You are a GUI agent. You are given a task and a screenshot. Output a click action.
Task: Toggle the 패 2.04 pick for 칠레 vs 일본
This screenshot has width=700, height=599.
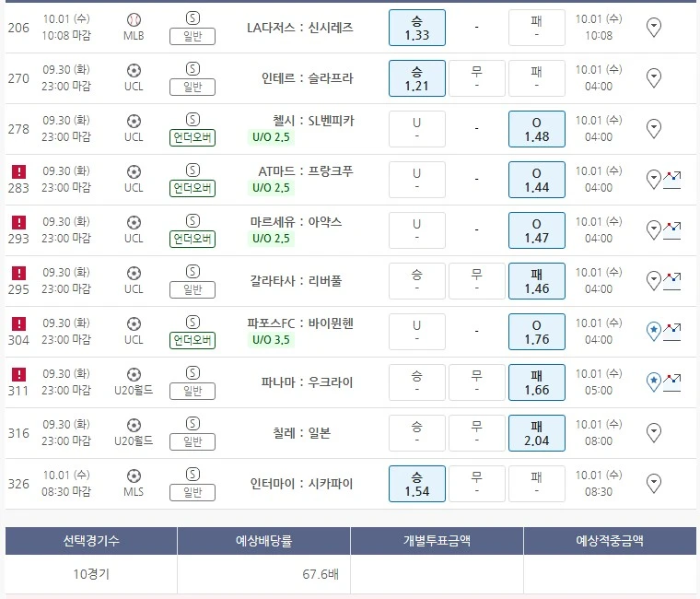[536, 433]
